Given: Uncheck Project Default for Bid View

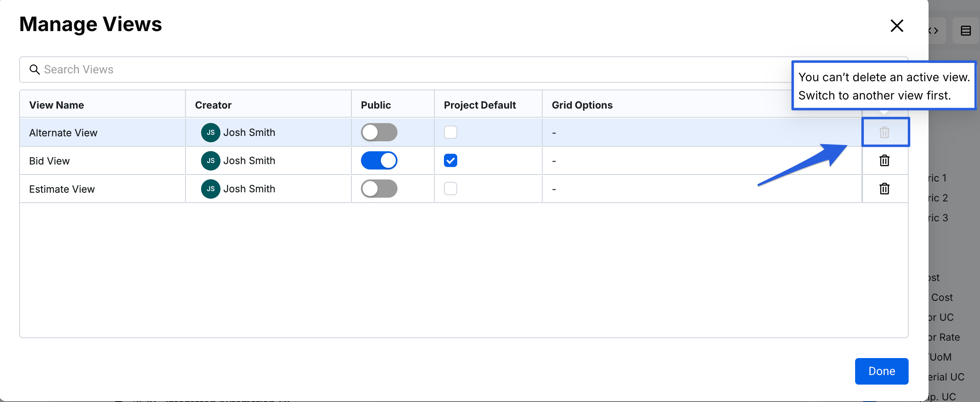Looking at the screenshot, I should 450,160.
